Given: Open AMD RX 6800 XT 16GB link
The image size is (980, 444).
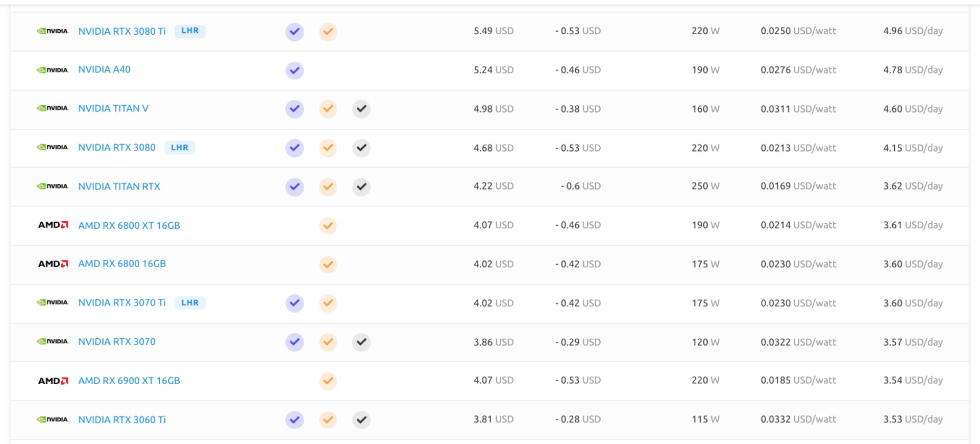Looking at the screenshot, I should (129, 225).
